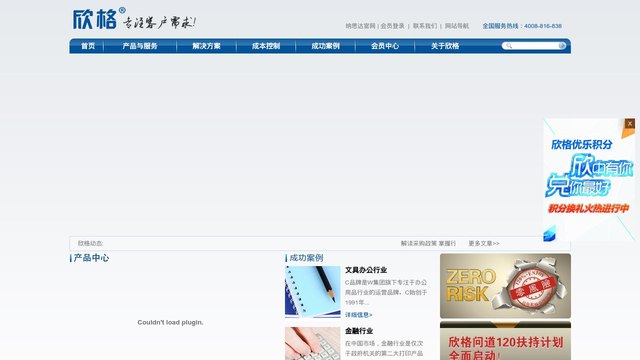The image size is (640, 360).
Task: Close the 欣格优乐积分 floating ad
Action: click(x=630, y=123)
